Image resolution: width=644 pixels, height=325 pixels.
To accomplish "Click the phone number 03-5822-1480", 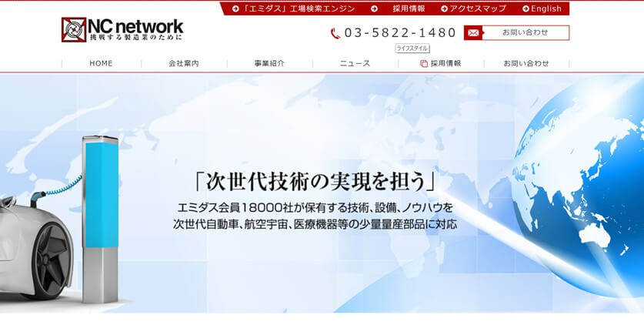I will coord(400,33).
